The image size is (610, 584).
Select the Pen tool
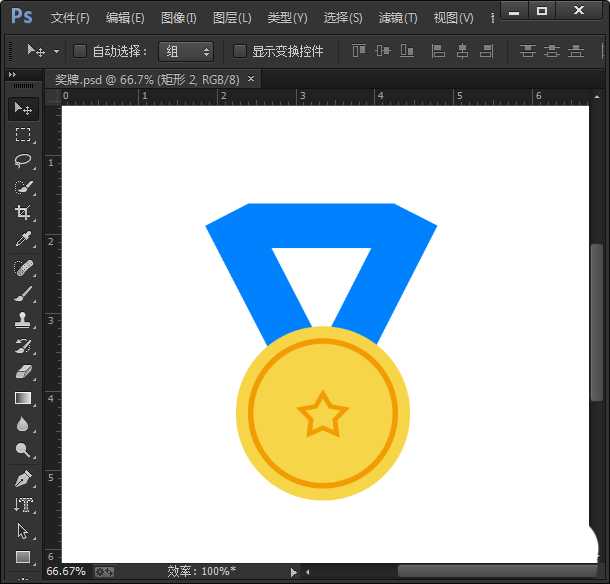(x=23, y=478)
